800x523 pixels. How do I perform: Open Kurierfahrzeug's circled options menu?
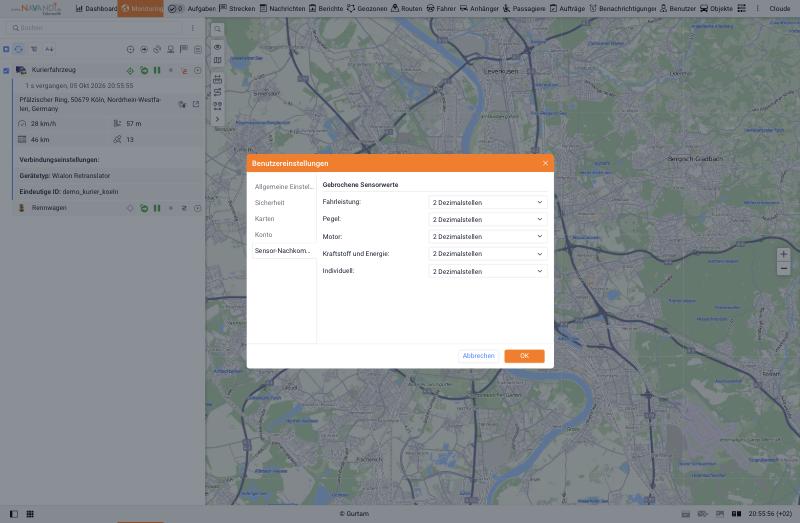197,70
